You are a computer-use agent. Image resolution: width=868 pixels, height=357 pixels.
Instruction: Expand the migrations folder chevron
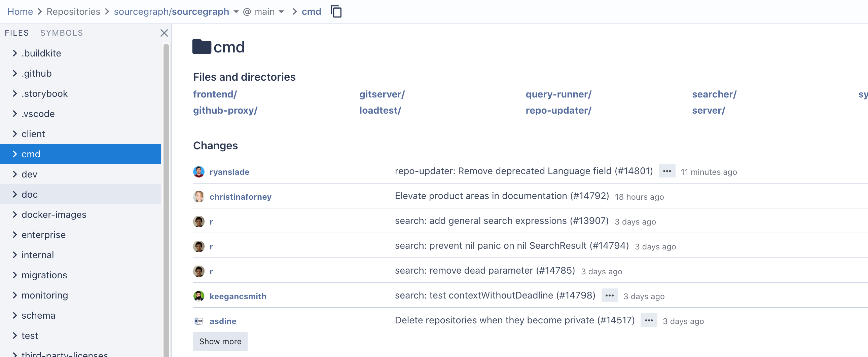coord(14,276)
